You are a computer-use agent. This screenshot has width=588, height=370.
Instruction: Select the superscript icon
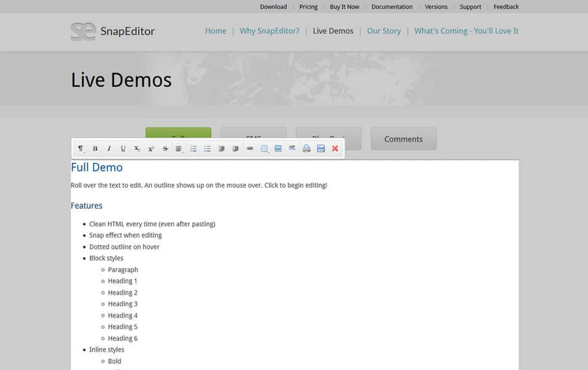click(150, 148)
